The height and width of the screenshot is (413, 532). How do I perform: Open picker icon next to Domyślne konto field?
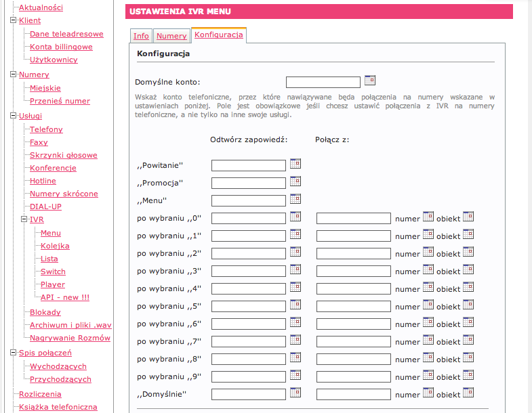(370, 81)
